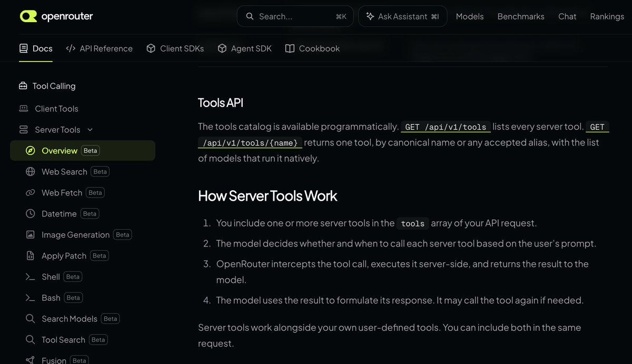Click the file code icon beside Apply Patch
632x364 pixels.
point(31,256)
